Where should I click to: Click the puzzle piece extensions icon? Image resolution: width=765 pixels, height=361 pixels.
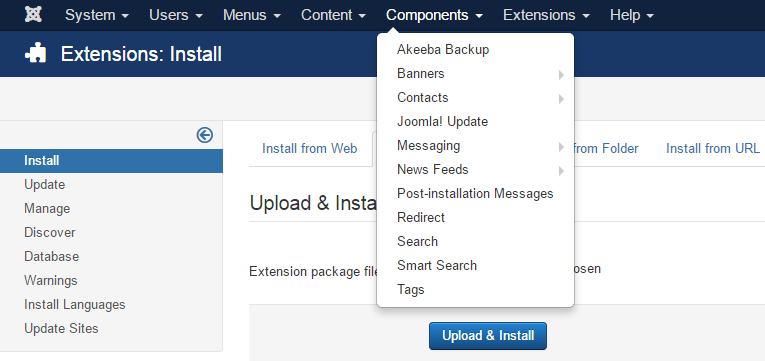point(36,53)
